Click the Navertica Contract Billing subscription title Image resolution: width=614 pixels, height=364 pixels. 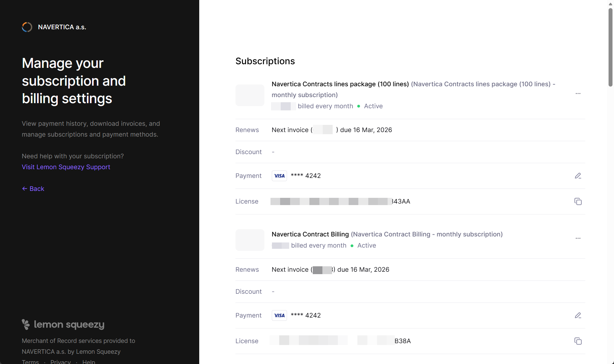310,234
